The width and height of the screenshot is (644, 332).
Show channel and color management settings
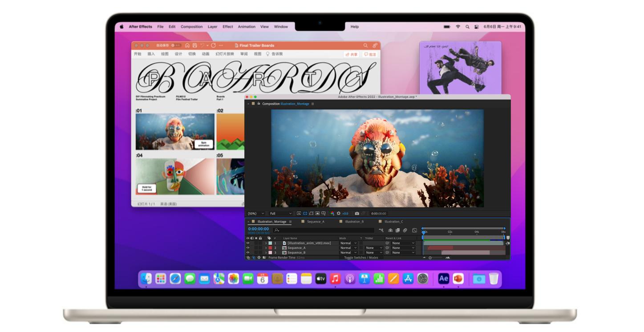332,213
